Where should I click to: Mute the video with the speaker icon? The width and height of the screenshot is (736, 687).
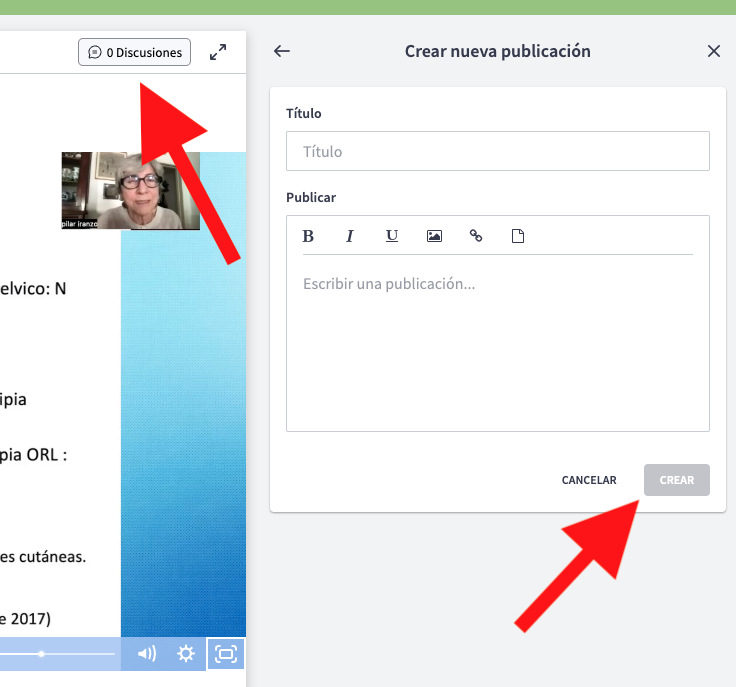click(147, 654)
